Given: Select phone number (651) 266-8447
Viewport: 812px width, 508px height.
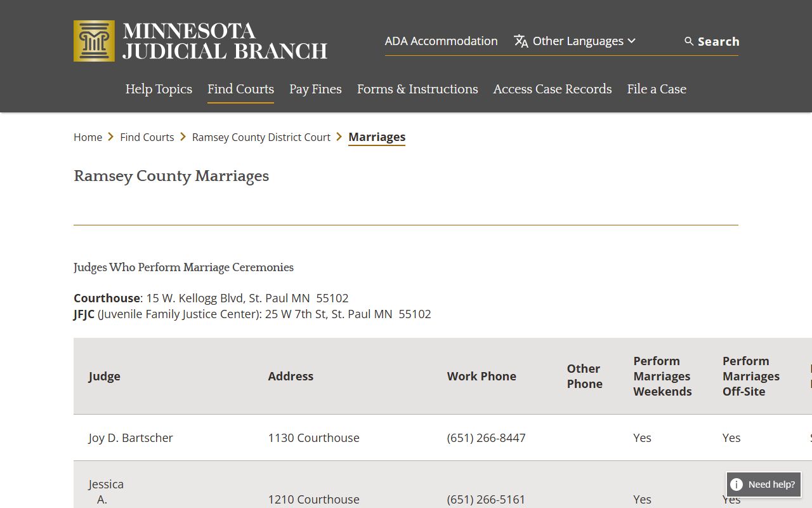Looking at the screenshot, I should coord(486,438).
